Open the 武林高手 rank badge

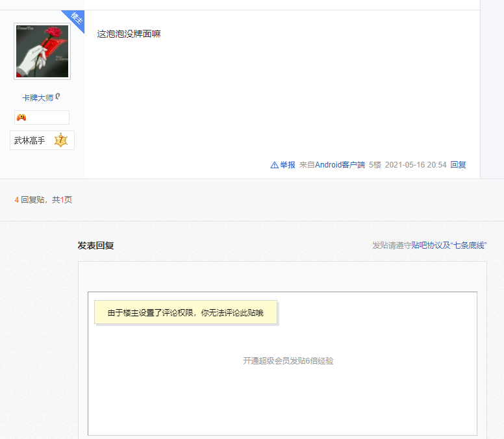tap(42, 140)
